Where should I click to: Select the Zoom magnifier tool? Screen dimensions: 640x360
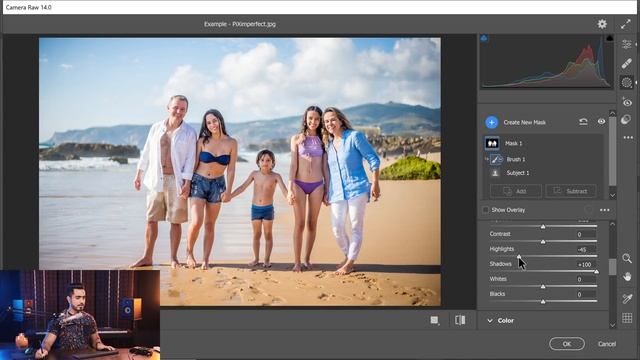627,258
